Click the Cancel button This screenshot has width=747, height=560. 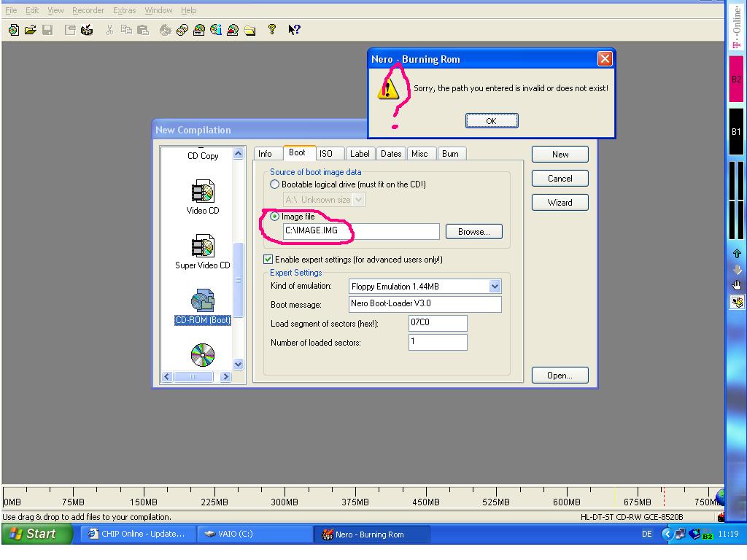[x=560, y=179]
